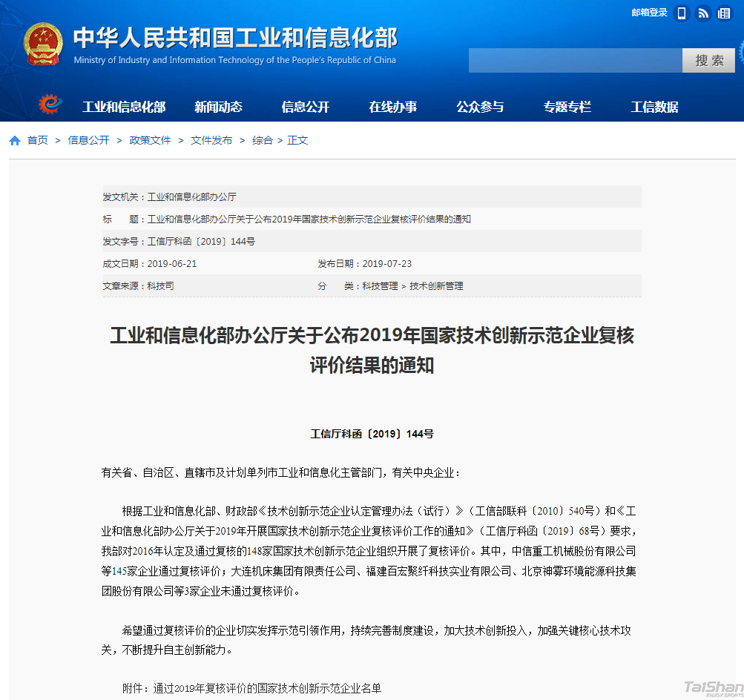Viewport: 744px width, 700px height.
Task: Click the national emblem logo
Action: (42, 44)
